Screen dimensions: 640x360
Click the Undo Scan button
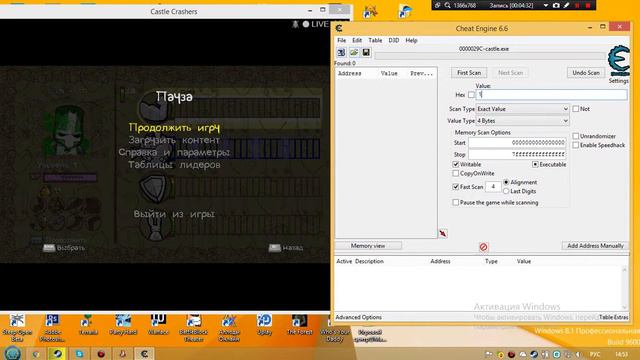586,73
